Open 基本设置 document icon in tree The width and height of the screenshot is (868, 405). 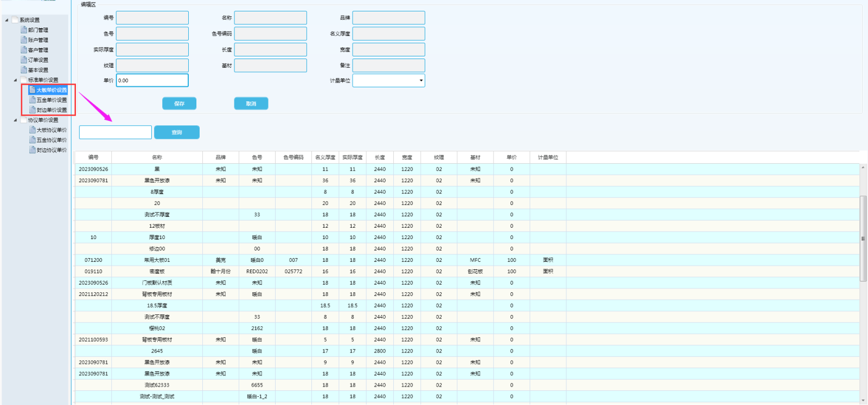[x=23, y=70]
